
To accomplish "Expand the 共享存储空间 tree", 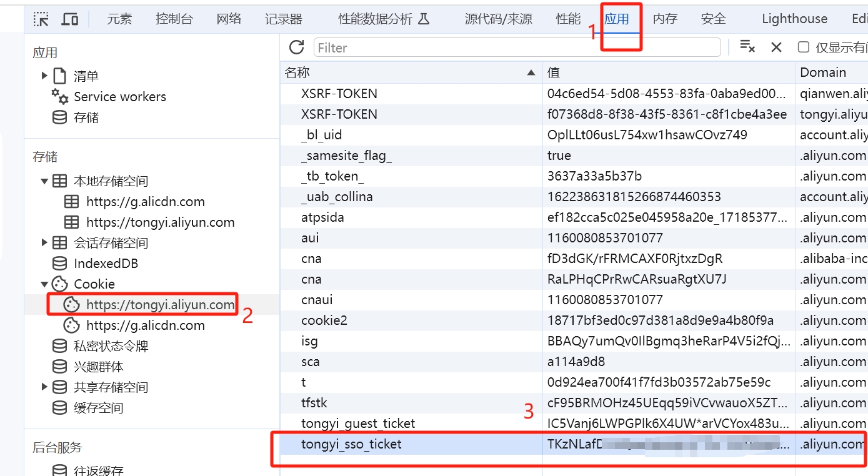I will [44, 387].
